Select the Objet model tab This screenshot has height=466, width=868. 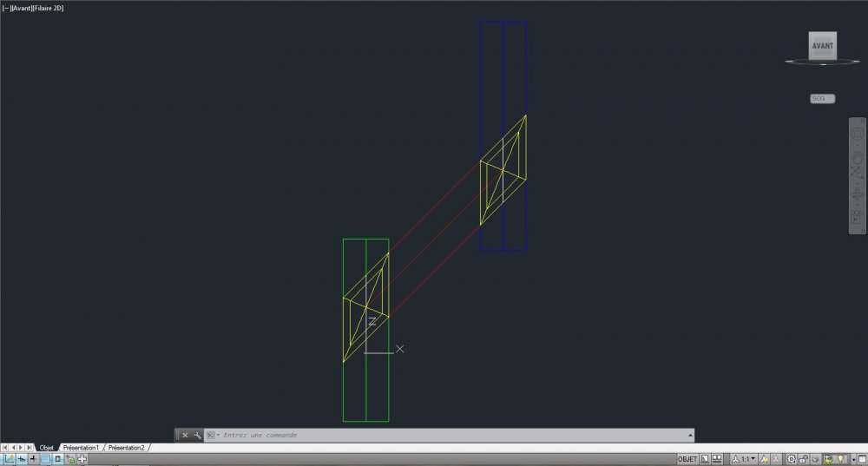click(x=47, y=448)
